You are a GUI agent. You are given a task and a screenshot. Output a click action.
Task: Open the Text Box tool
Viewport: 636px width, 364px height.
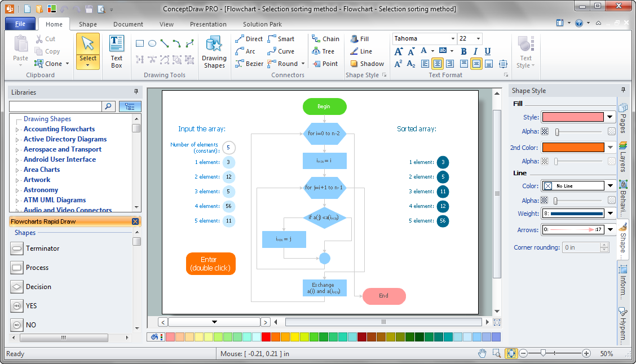(116, 51)
